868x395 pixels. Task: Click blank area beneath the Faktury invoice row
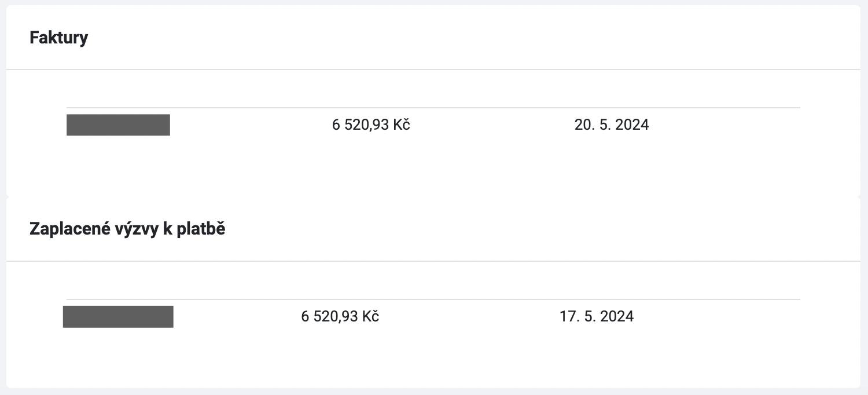433,168
